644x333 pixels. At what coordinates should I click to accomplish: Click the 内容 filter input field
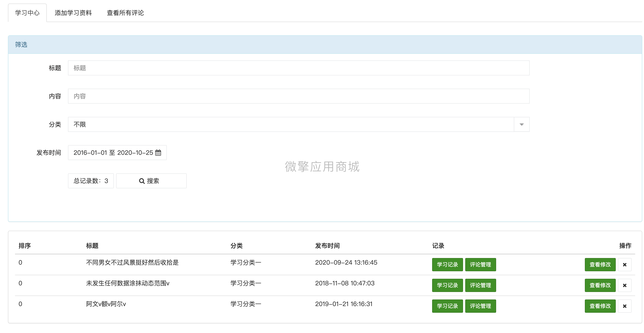coord(299,96)
